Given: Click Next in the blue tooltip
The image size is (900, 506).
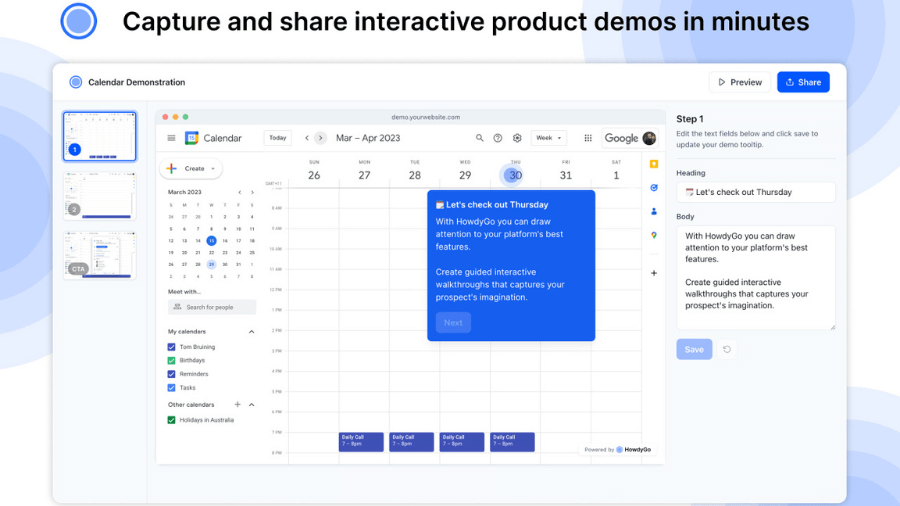Looking at the screenshot, I should pos(453,322).
